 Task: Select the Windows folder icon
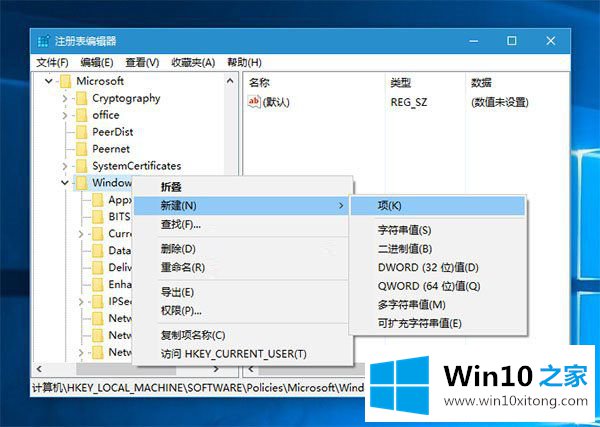82,183
